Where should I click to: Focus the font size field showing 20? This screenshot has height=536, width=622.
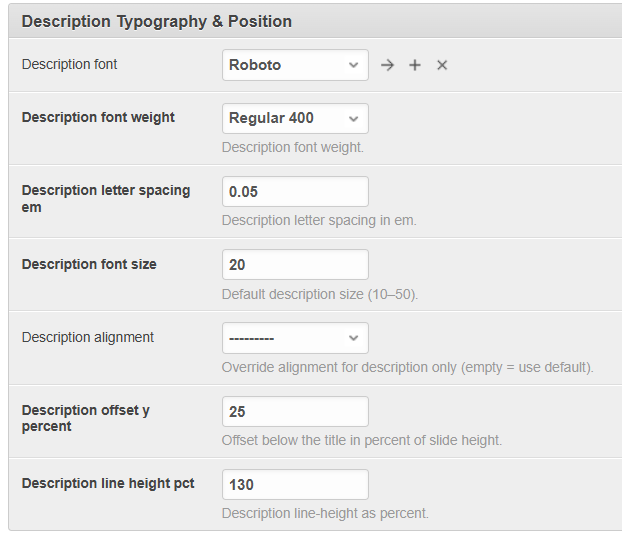coord(295,265)
